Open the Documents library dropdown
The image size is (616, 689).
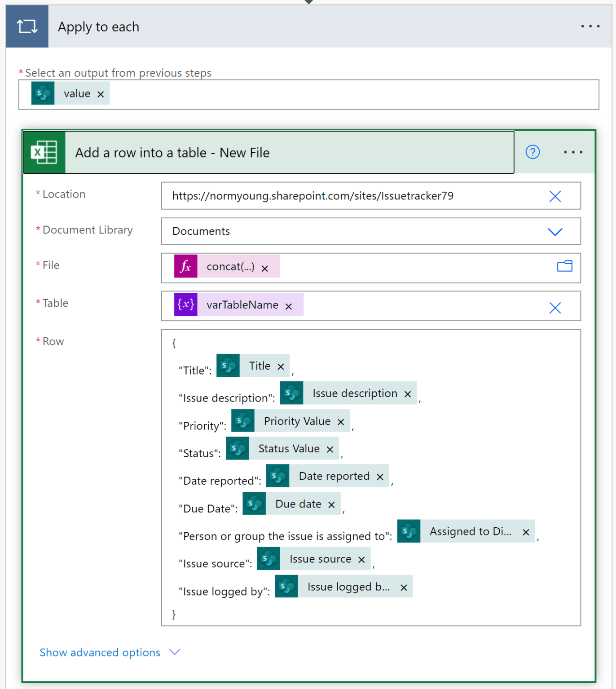click(555, 232)
